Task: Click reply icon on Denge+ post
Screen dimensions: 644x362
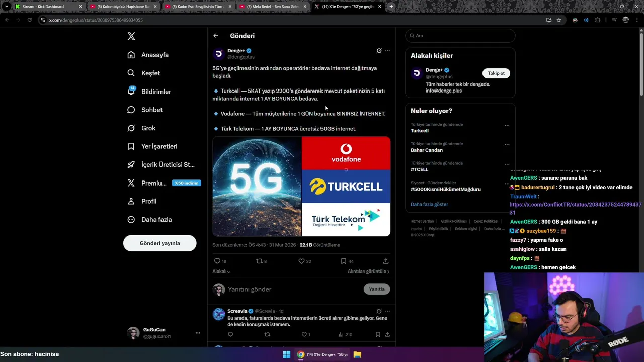Action: [217, 261]
